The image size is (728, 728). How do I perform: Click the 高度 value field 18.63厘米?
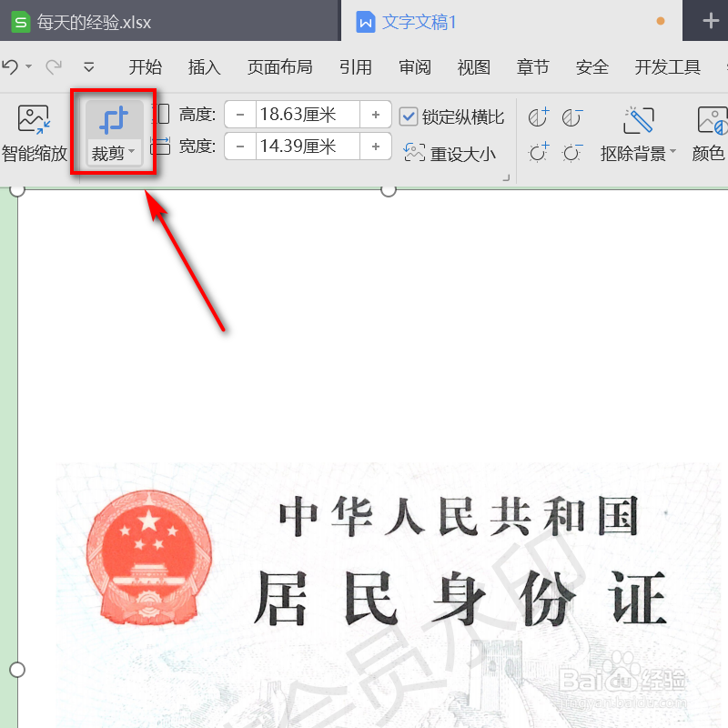click(x=308, y=115)
